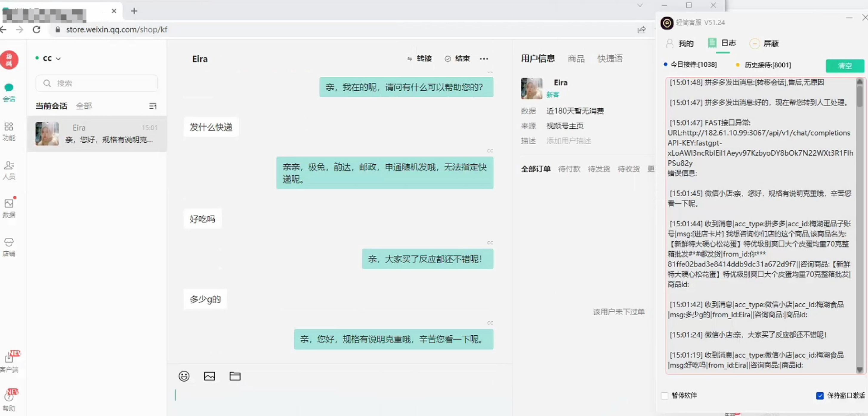Viewport: 868px width, 416px height.
Task: Open the 会话 chat sidebar icon
Action: click(9, 93)
